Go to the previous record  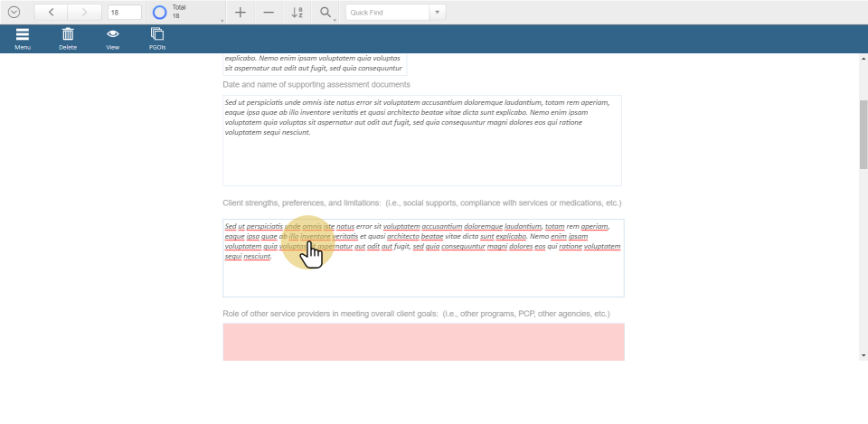(x=51, y=13)
